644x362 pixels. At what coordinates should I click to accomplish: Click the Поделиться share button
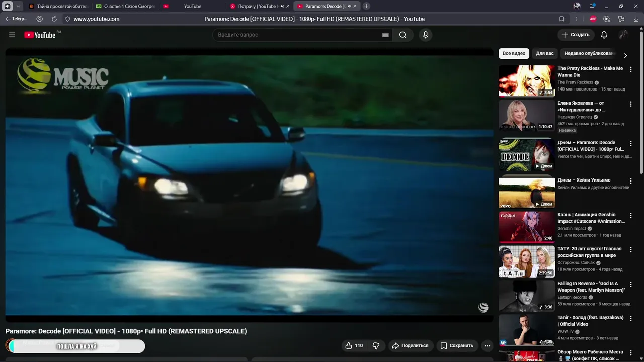pos(410,345)
